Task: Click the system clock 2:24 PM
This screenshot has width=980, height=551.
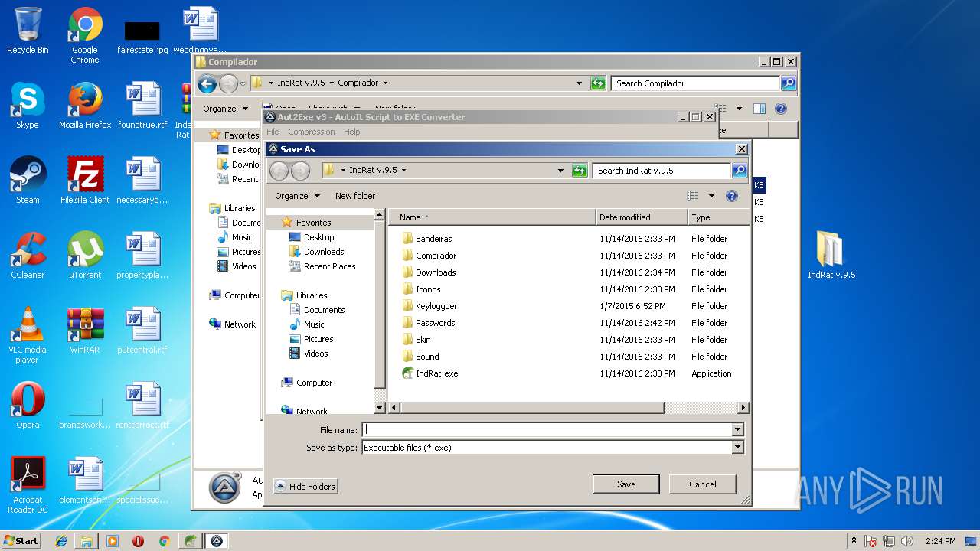Action: point(940,541)
